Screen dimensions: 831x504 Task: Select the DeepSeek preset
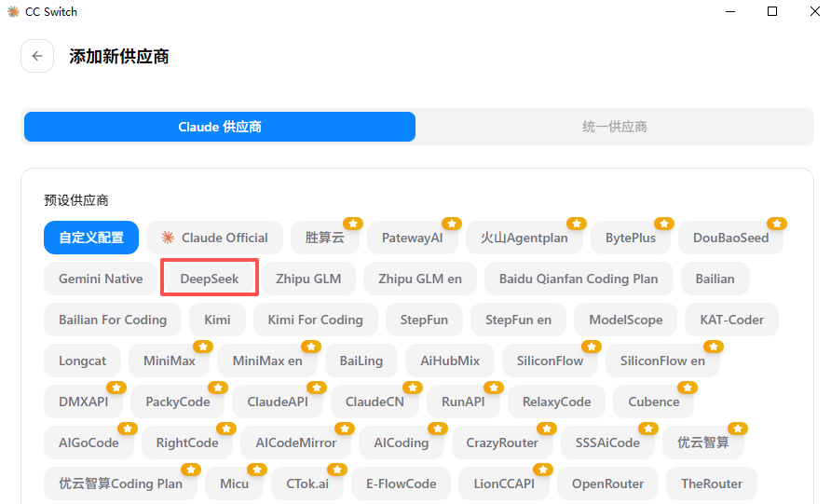tap(210, 279)
